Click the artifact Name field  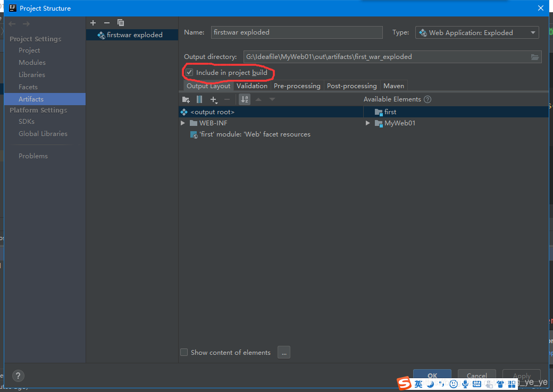(297, 32)
